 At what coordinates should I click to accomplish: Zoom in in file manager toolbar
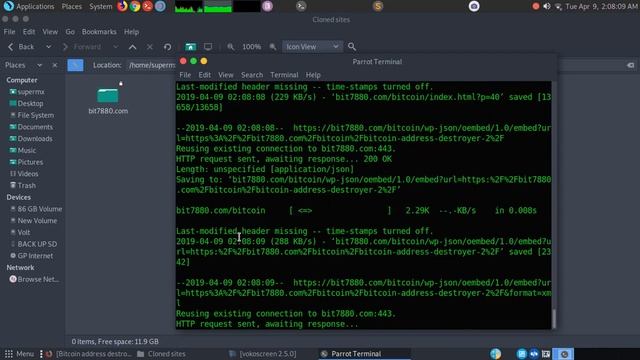tap(273, 47)
